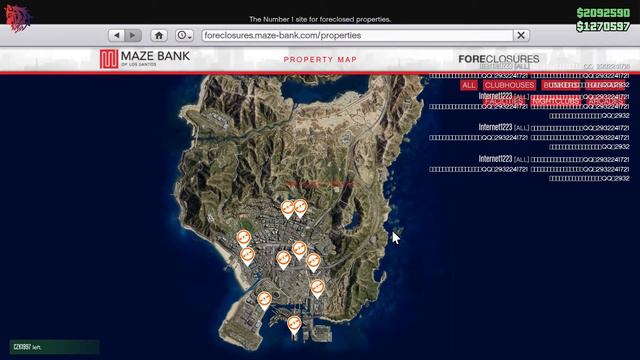The height and width of the screenshot is (360, 640).
Task: Select the lower western marker by the beach
Action: pos(247,257)
